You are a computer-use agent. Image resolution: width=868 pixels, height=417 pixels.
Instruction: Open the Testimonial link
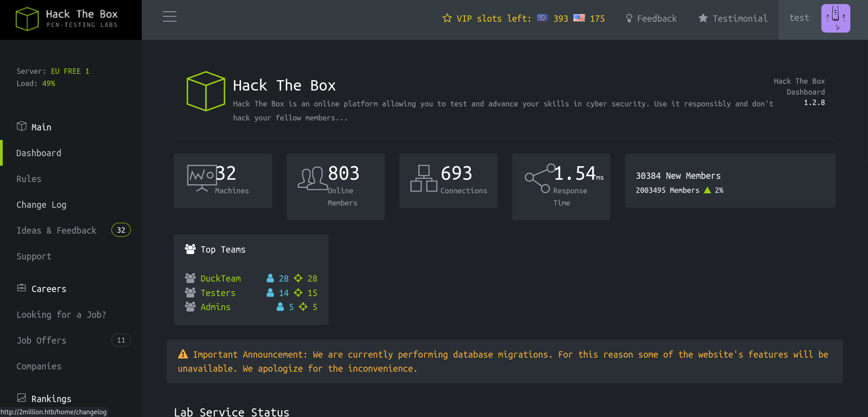(733, 19)
